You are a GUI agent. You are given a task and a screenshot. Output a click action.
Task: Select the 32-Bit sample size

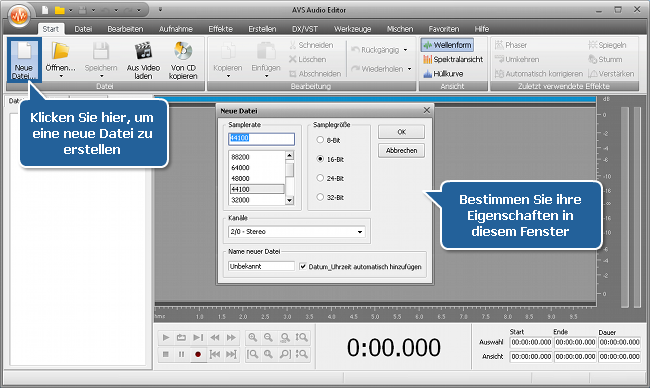point(320,197)
